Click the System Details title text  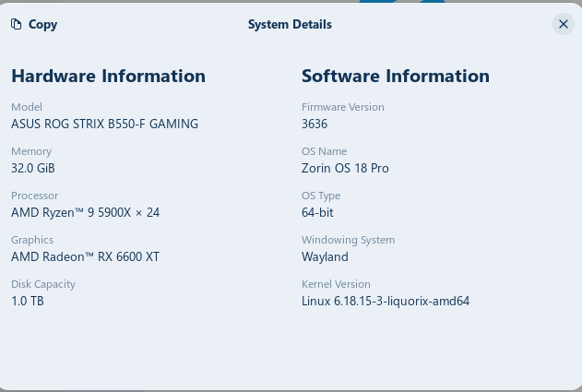290,25
